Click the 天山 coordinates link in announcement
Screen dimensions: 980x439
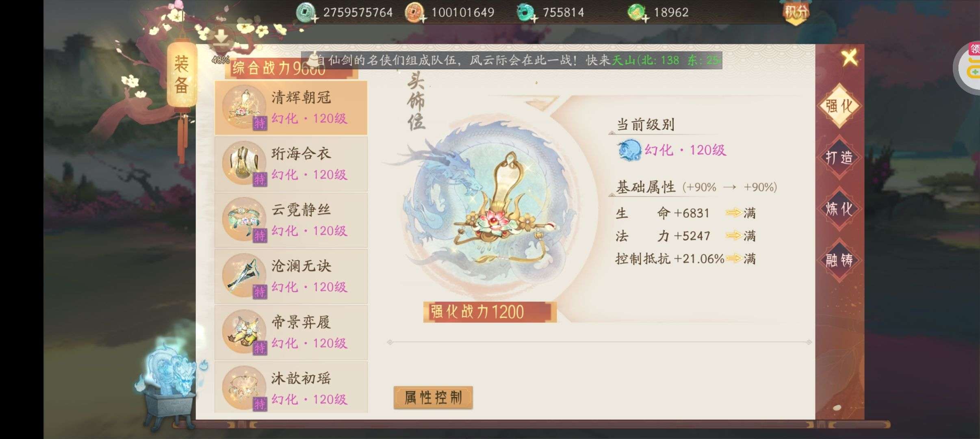tap(666, 60)
